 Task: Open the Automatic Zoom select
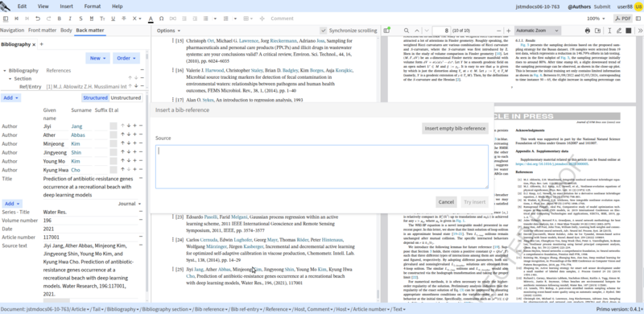click(538, 31)
